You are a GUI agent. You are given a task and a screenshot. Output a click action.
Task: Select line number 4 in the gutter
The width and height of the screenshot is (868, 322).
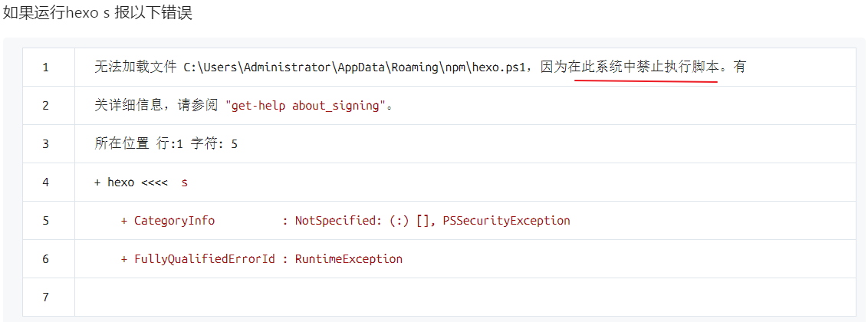click(x=45, y=182)
